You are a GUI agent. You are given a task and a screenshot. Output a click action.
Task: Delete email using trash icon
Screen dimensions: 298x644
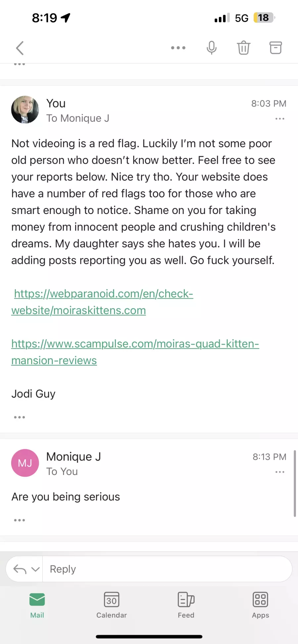tap(244, 48)
